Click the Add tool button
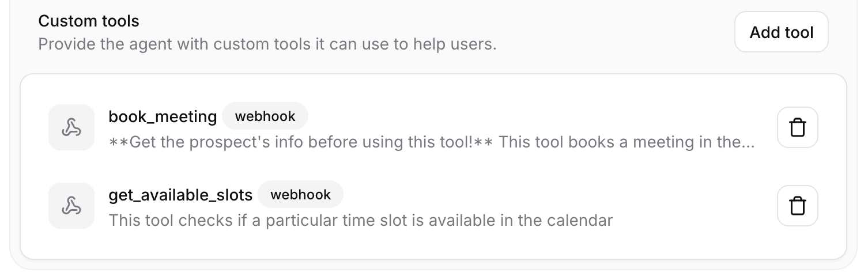 [781, 32]
